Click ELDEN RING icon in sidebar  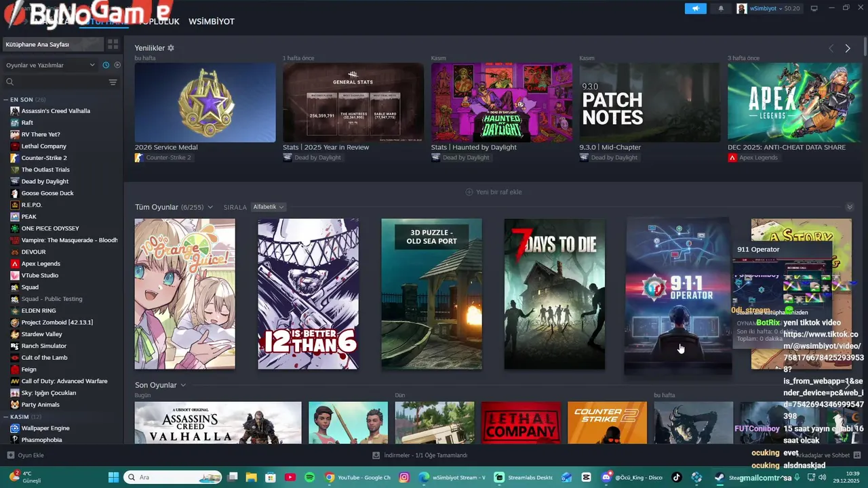pyautogui.click(x=15, y=310)
